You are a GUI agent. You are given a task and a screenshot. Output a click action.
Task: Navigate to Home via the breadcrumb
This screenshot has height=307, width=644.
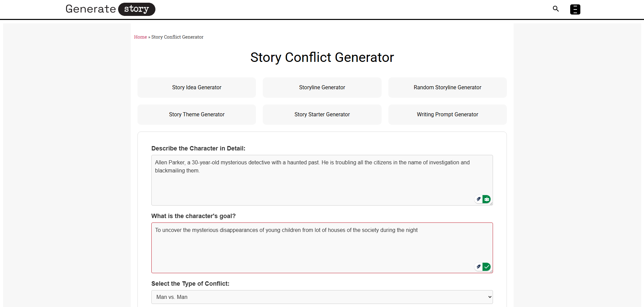pyautogui.click(x=140, y=37)
